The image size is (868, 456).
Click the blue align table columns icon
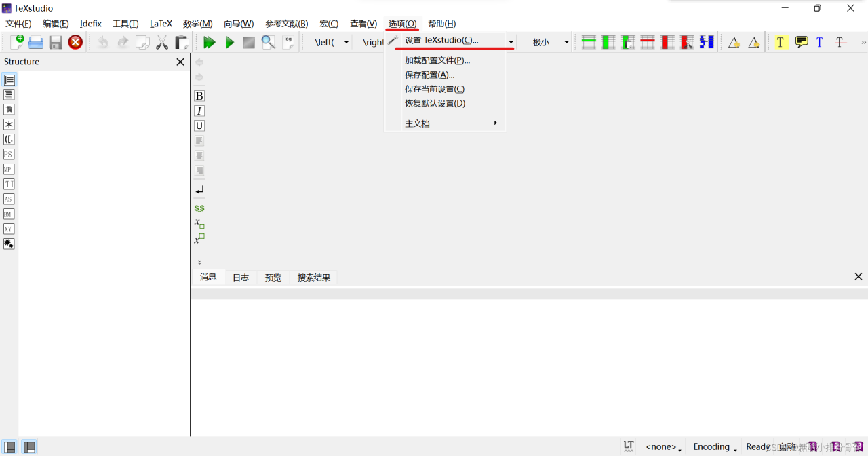pyautogui.click(x=707, y=42)
